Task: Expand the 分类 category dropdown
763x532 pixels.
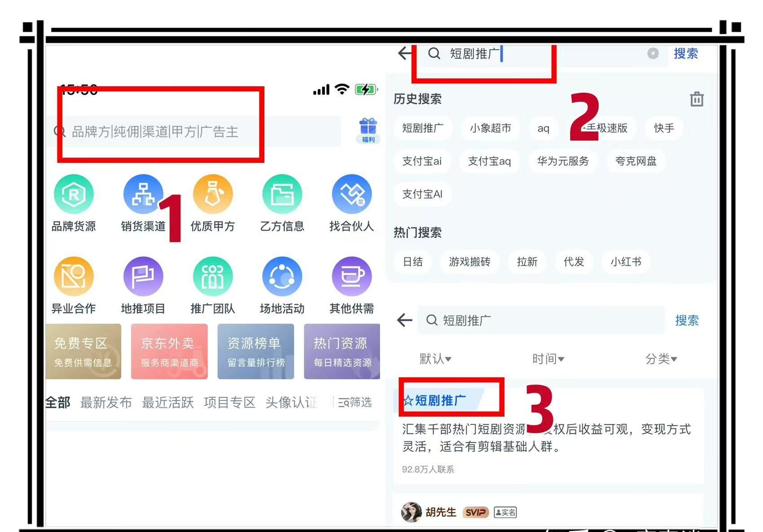Action: coord(661,359)
